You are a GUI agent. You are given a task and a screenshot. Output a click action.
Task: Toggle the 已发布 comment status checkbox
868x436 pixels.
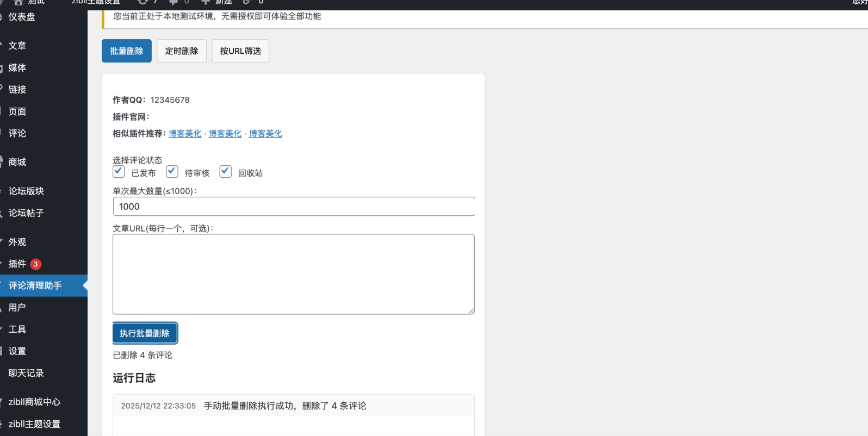119,172
